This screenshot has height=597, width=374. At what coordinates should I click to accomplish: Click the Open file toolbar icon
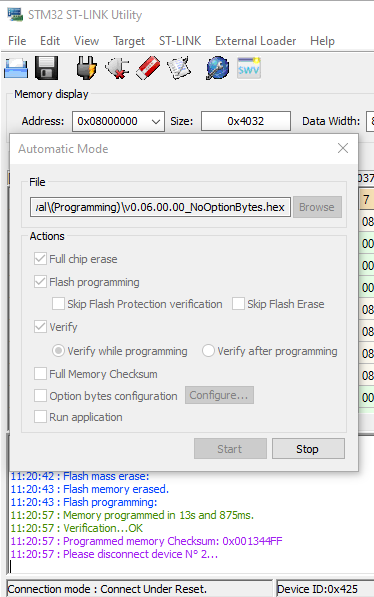pos(16,69)
